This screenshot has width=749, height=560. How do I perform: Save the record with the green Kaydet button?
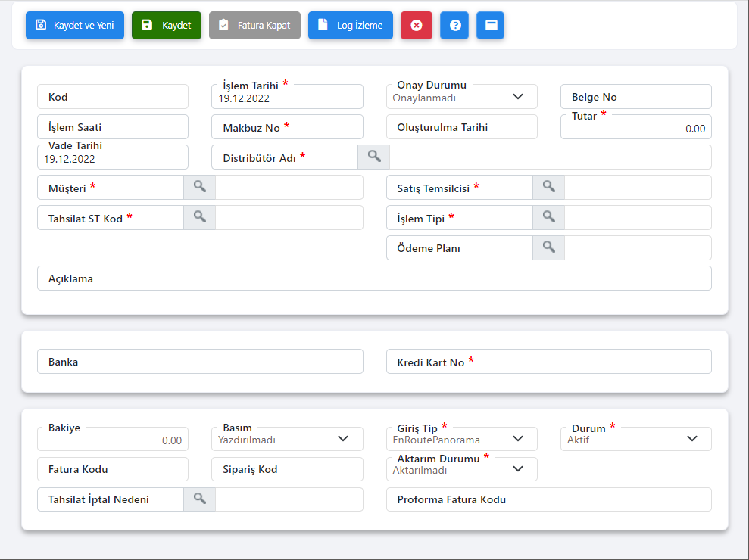click(x=167, y=25)
